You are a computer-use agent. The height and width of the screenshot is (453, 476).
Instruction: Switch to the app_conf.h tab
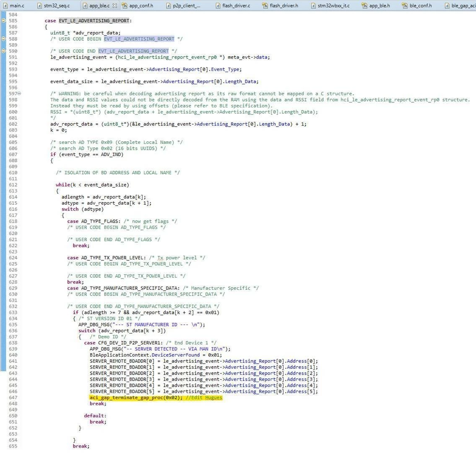point(138,5)
